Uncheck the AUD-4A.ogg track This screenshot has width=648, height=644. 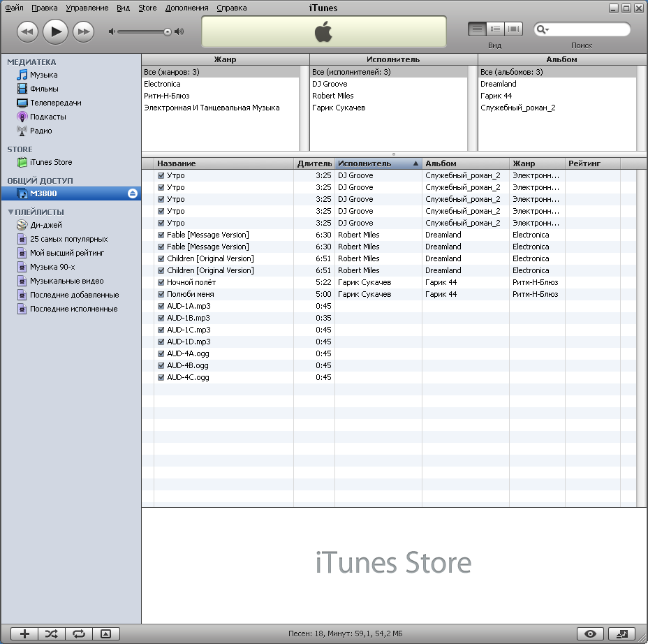point(161,354)
